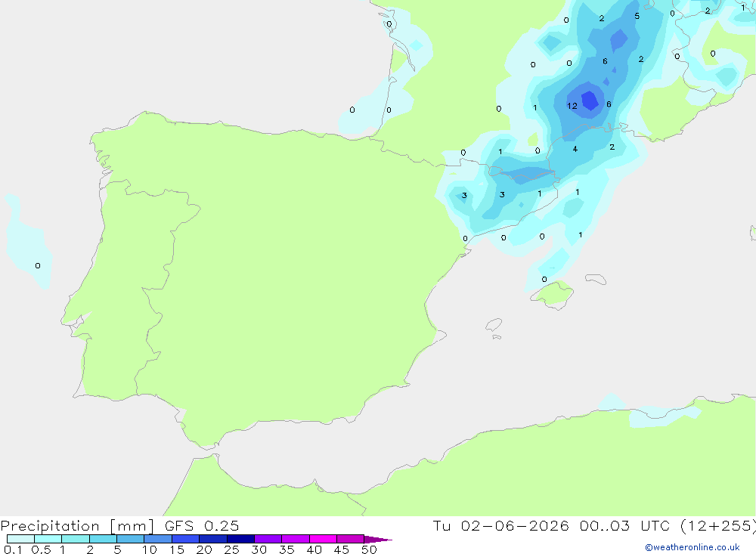756x554 pixels.
Task: Click the '35' legend scale label
Action: (287, 549)
